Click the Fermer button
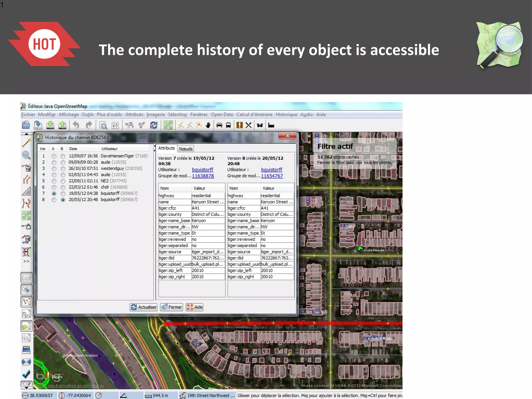Viewport: 532px width, 399px height. 171,307
